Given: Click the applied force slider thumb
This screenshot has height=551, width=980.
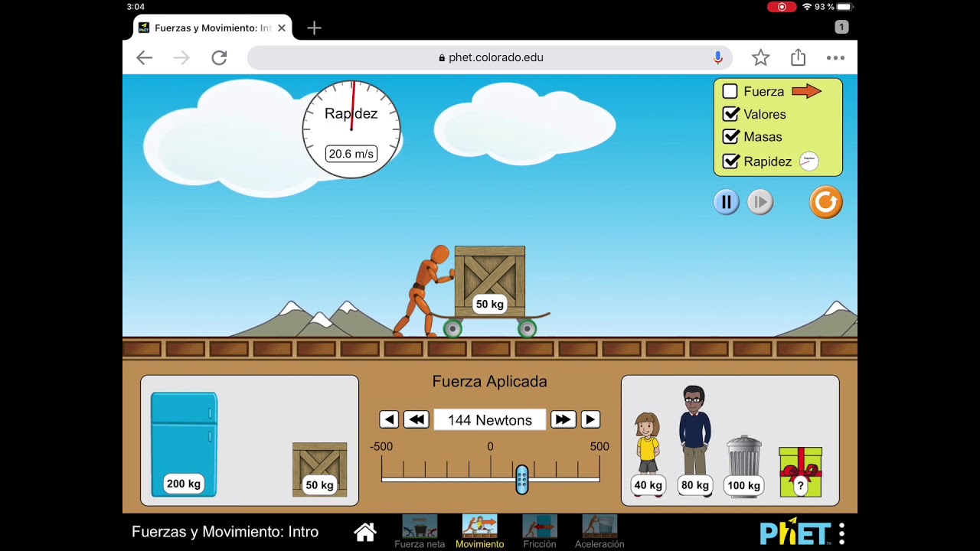Looking at the screenshot, I should (x=521, y=479).
